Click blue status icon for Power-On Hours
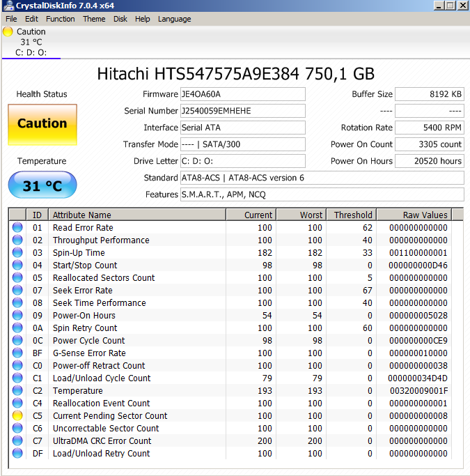This screenshot has width=470, height=476. click(x=17, y=315)
